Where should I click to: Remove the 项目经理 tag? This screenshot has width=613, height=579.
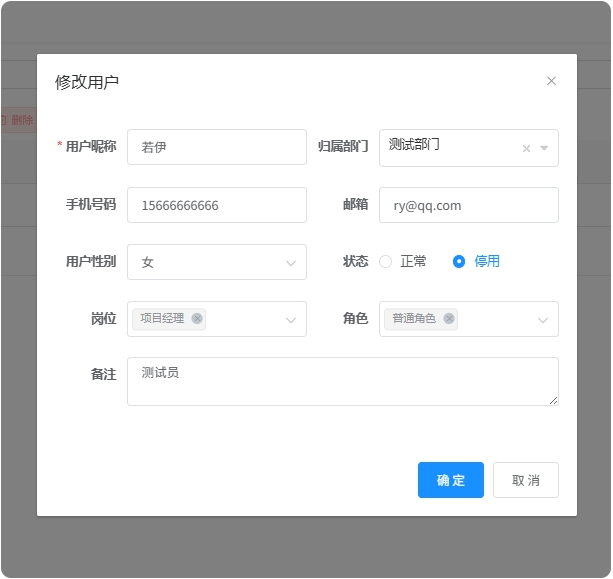tap(197, 319)
